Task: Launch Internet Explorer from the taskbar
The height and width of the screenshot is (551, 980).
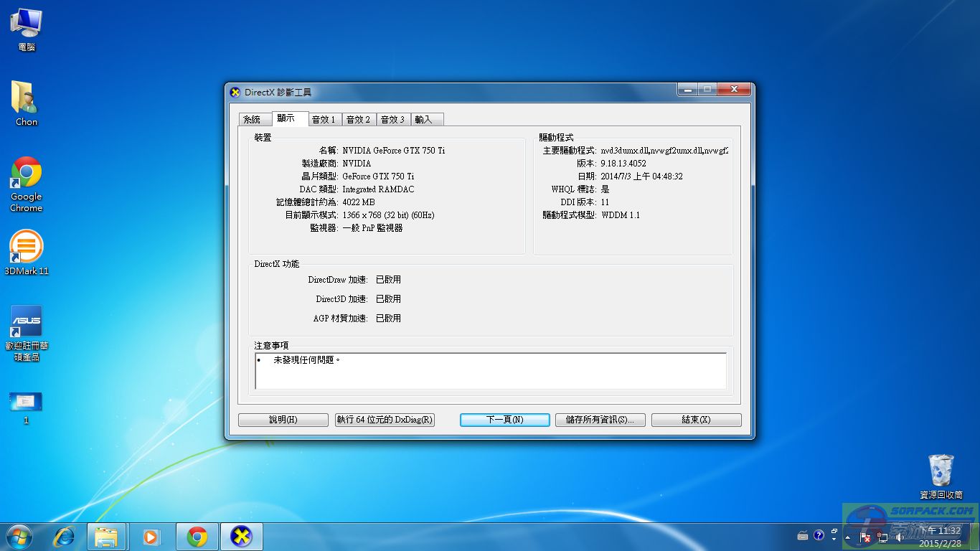Action: (x=64, y=536)
